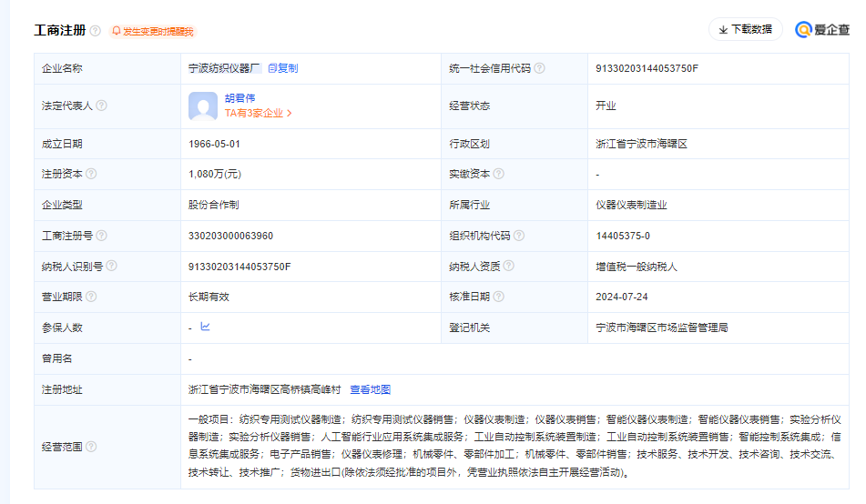Screen dimensions: 866x504
Task: Select 浙江省宁波市海曙区 district value
Action: 641,144
